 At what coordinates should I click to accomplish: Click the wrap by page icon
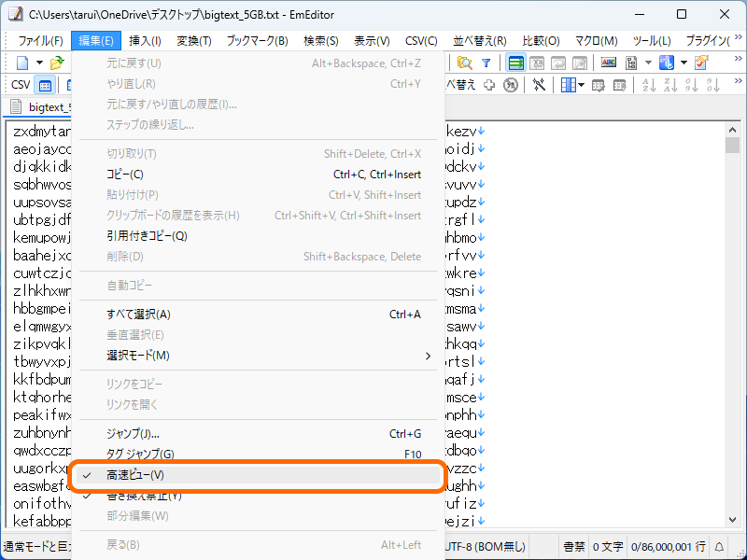point(580,63)
